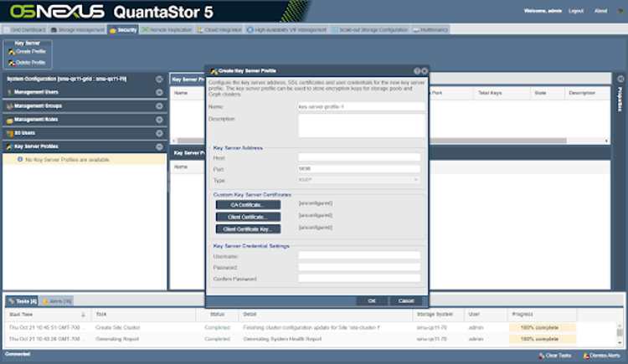Click the Logout link
The height and width of the screenshot is (364, 628).
[576, 11]
